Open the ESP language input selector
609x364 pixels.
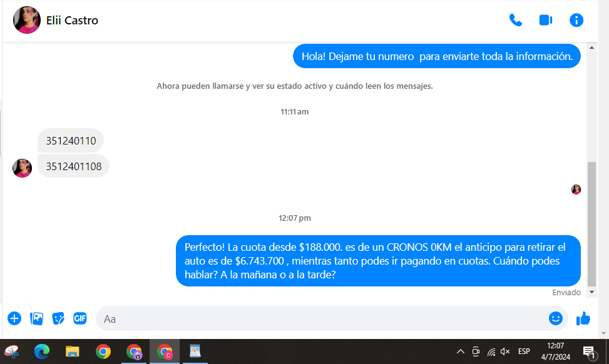click(524, 351)
